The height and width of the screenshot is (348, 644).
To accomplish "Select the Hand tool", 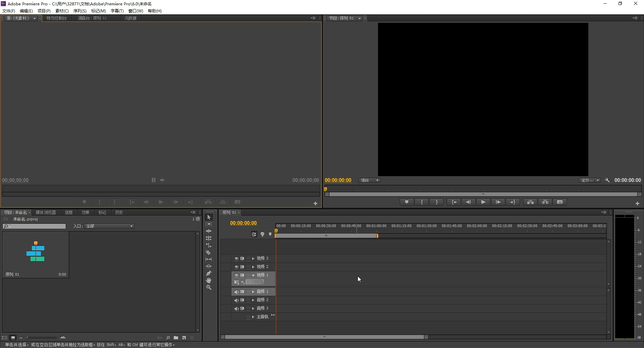I will (209, 280).
